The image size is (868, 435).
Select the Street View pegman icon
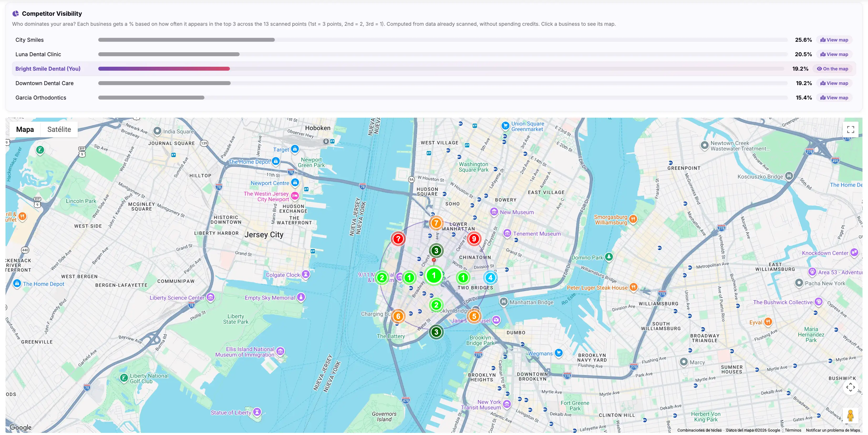coord(850,416)
